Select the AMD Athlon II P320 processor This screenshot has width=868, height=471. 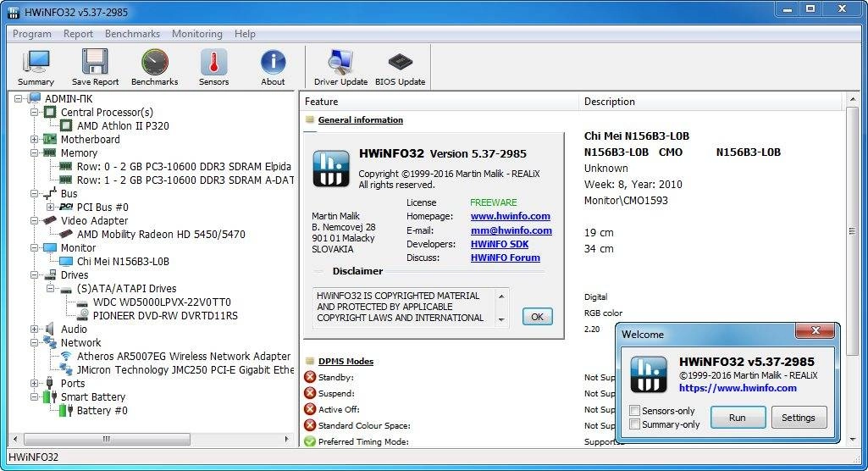pyautogui.click(x=123, y=125)
